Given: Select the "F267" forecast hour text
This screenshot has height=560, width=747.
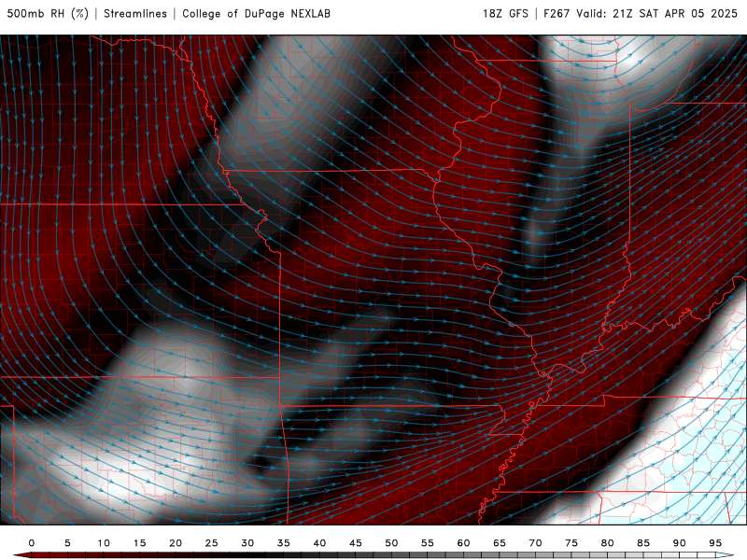Looking at the screenshot, I should [557, 14].
